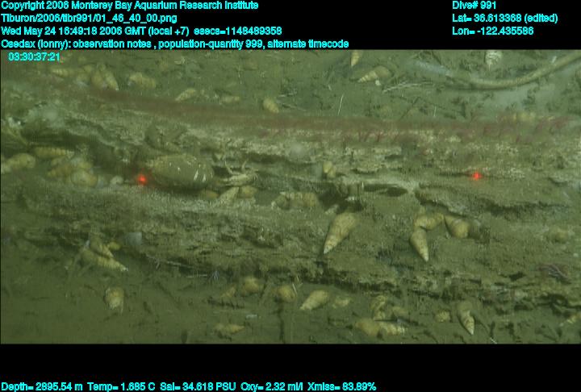Image resolution: width=581 pixels, height=392 pixels.
Task: Click the large rounded shell beside left laser
Action: click(180, 170)
